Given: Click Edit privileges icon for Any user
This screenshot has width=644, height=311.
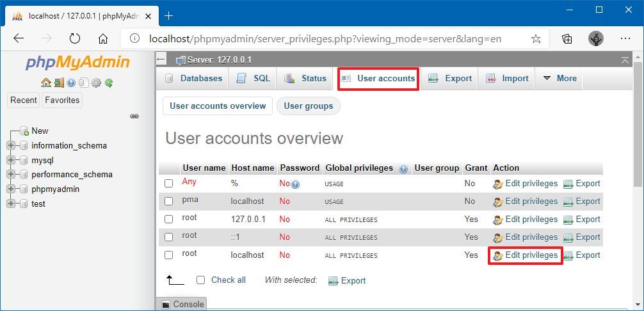Looking at the screenshot, I should click(x=498, y=184).
